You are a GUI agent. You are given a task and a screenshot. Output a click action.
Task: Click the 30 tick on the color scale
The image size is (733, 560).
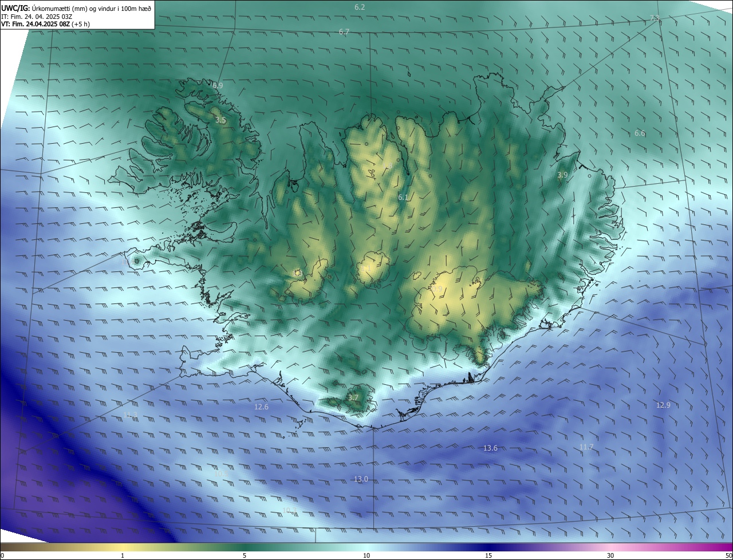click(610, 556)
